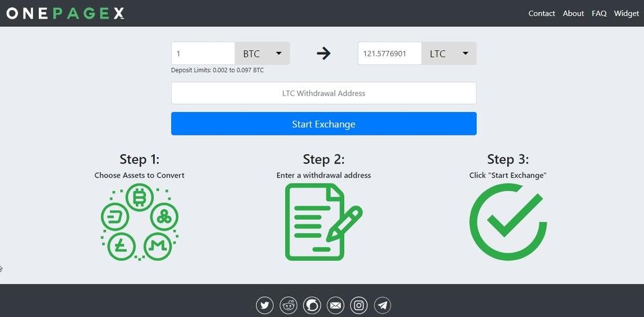Click 'Choose Assets to Convert' text

point(140,176)
